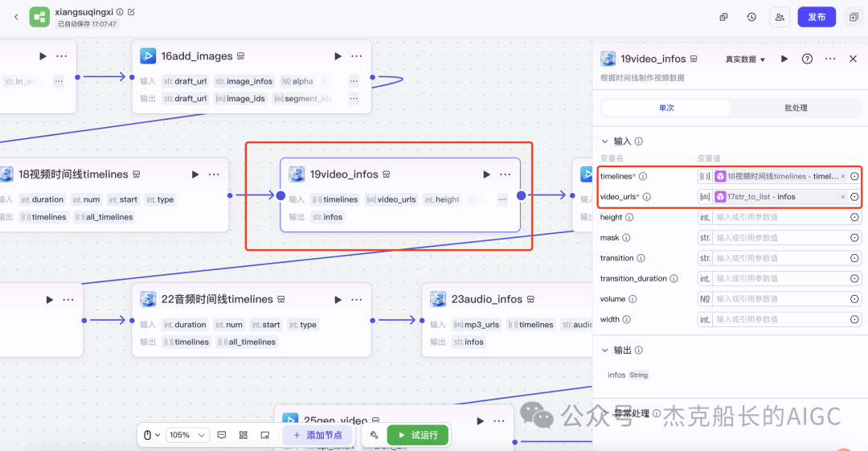868x451 pixels.
Task: Open settings icon for height field
Action: tap(854, 217)
